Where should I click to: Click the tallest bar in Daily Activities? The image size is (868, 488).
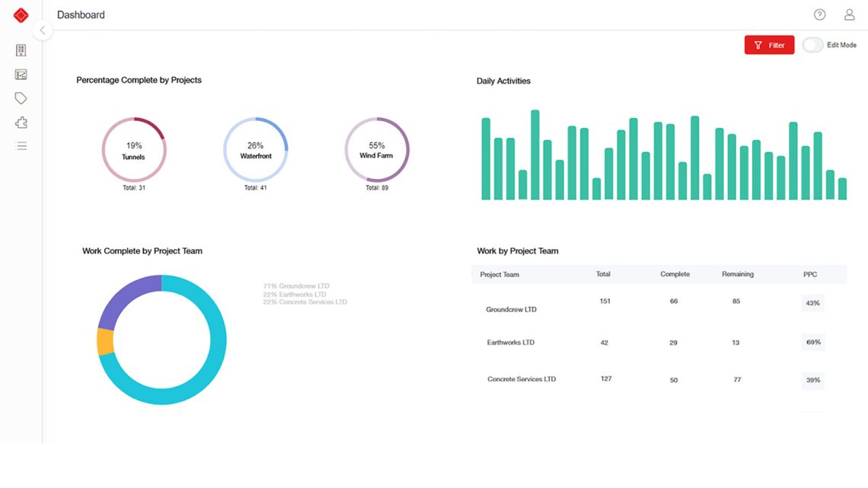[x=535, y=152]
